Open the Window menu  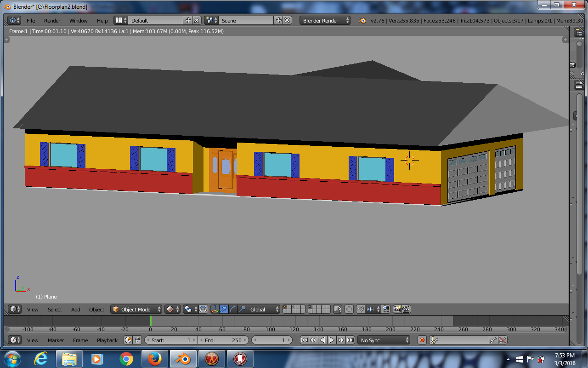pos(78,21)
